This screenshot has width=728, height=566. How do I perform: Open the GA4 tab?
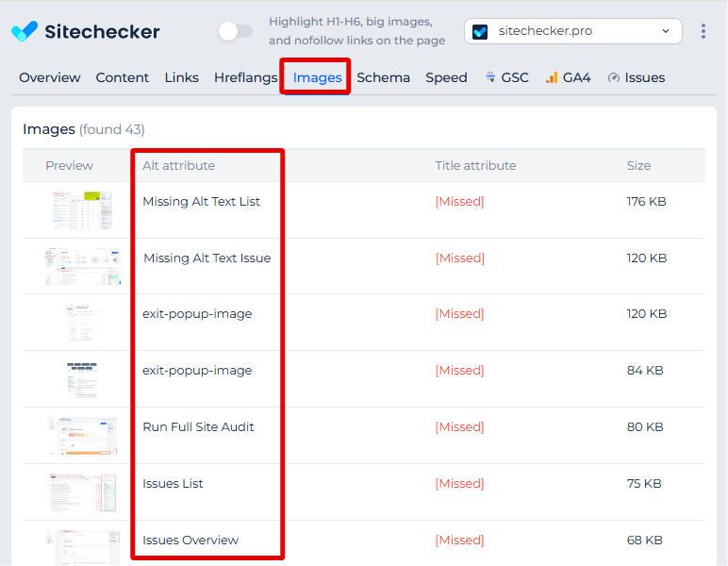[569, 77]
